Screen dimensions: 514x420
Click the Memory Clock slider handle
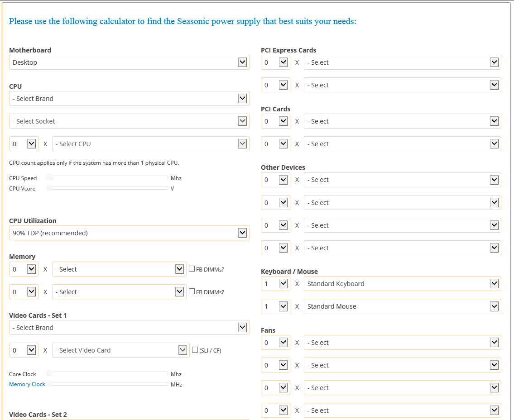point(49,384)
